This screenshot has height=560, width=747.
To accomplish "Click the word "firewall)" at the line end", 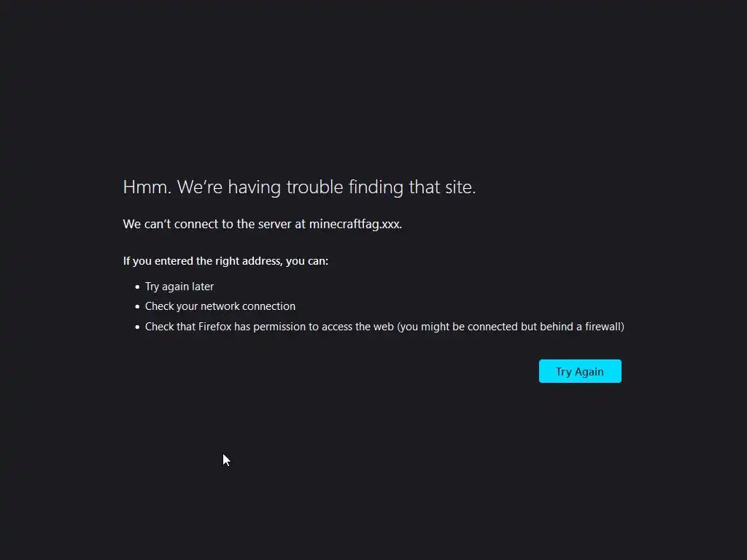I will pos(605,327).
